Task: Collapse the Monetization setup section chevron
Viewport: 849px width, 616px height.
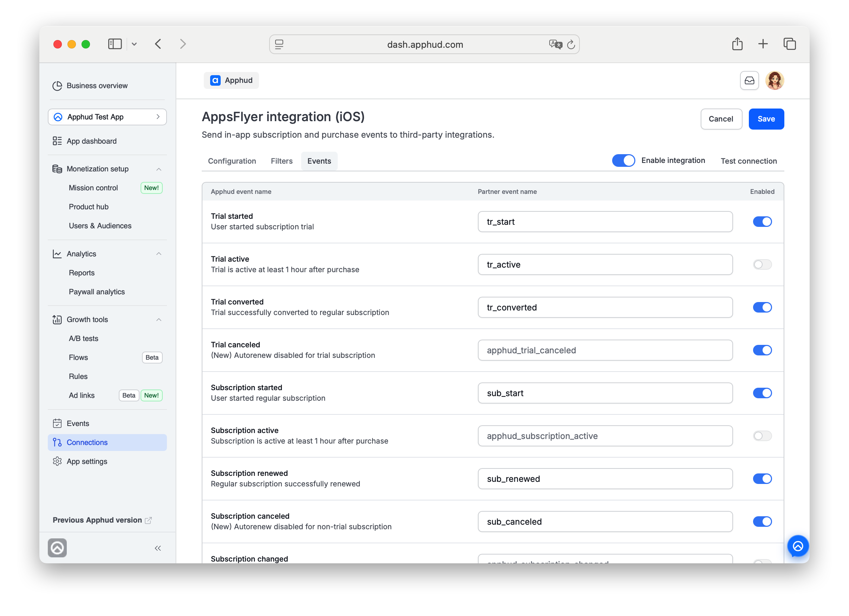Action: click(x=159, y=169)
